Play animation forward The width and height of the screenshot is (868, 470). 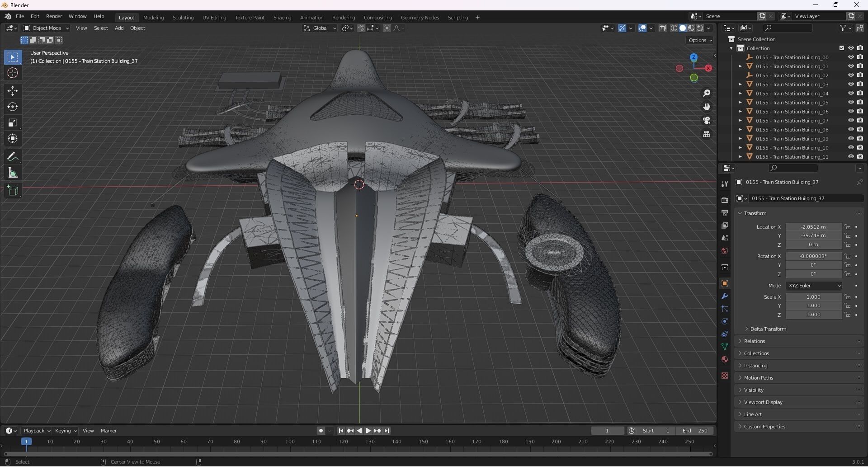[x=368, y=431]
